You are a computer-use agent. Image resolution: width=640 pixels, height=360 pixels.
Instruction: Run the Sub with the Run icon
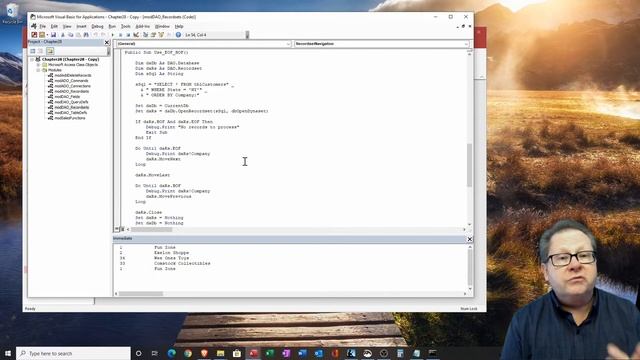click(113, 35)
